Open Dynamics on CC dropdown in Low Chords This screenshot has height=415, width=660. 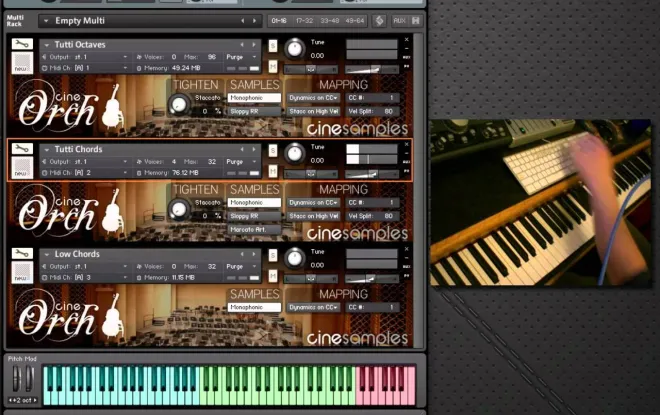[313, 307]
